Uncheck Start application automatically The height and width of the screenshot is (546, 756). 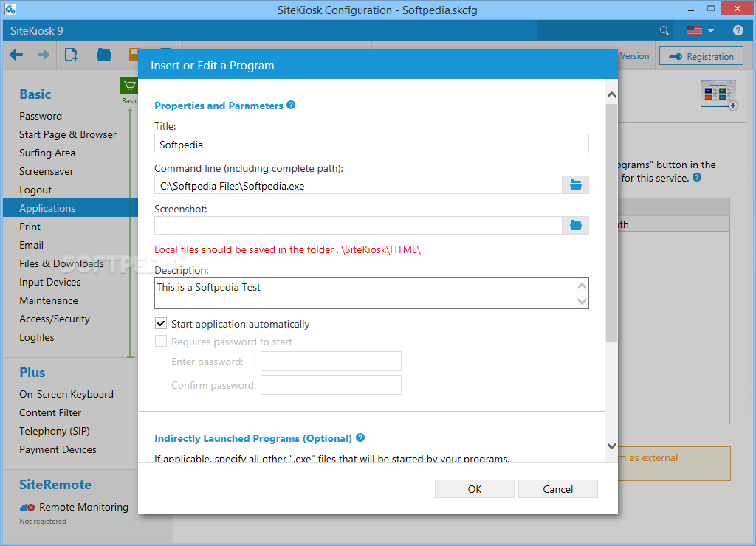[x=161, y=323]
